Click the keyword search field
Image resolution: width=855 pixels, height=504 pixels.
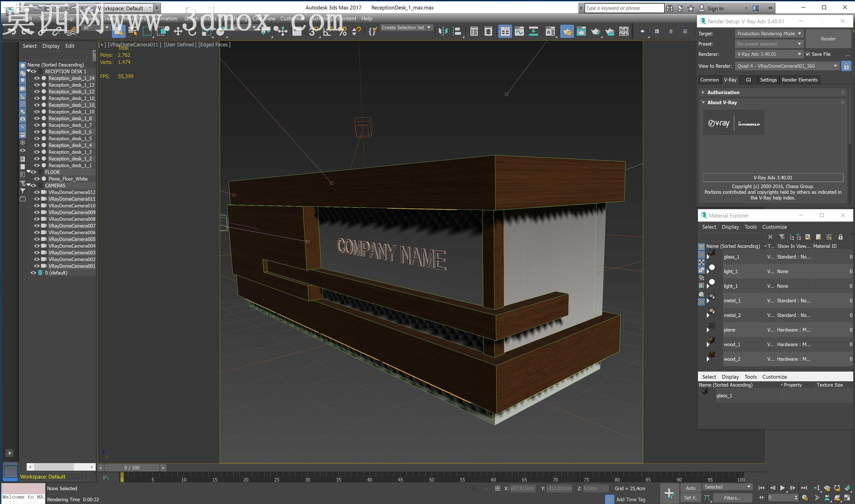(624, 8)
